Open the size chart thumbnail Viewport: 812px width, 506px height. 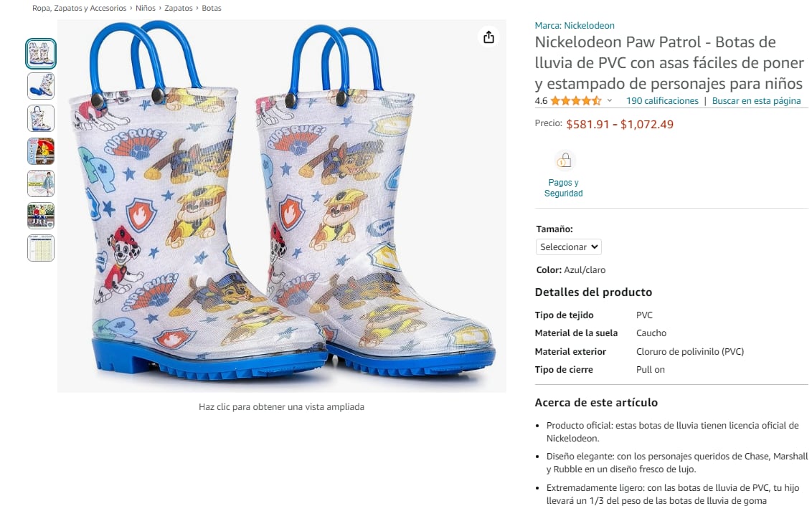pyautogui.click(x=41, y=248)
